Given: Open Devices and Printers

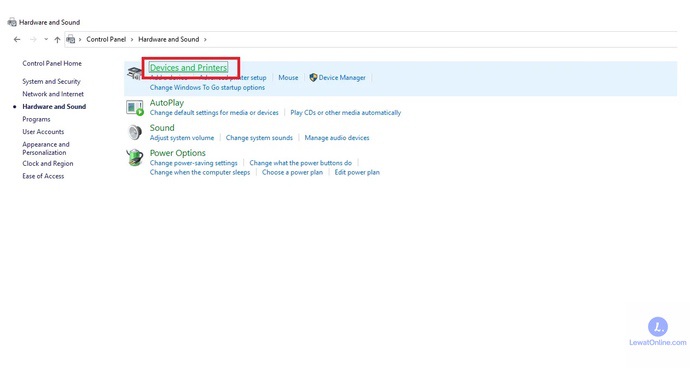Looking at the screenshot, I should (188, 67).
